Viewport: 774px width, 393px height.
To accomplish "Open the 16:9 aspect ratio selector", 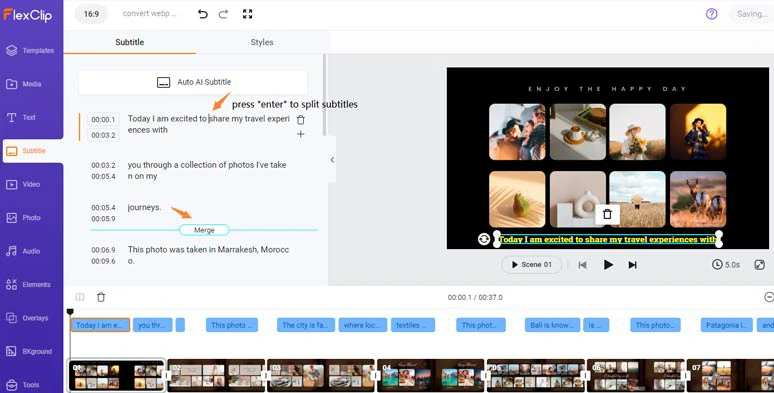I will click(91, 14).
